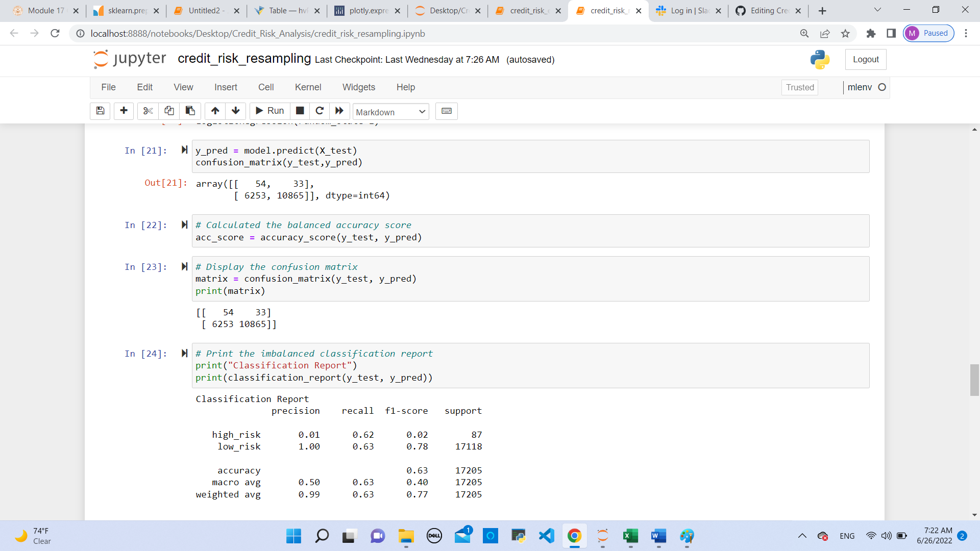Move the selected cell up
The image size is (980, 551).
(x=215, y=111)
